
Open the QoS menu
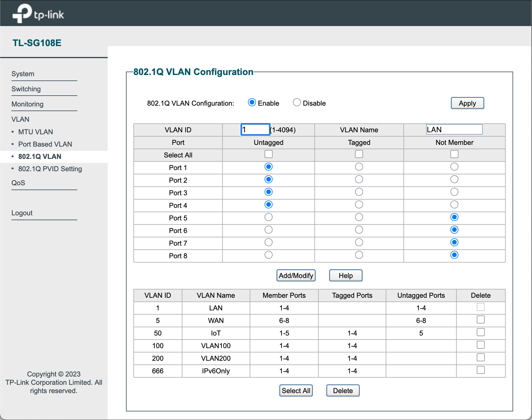(18, 183)
